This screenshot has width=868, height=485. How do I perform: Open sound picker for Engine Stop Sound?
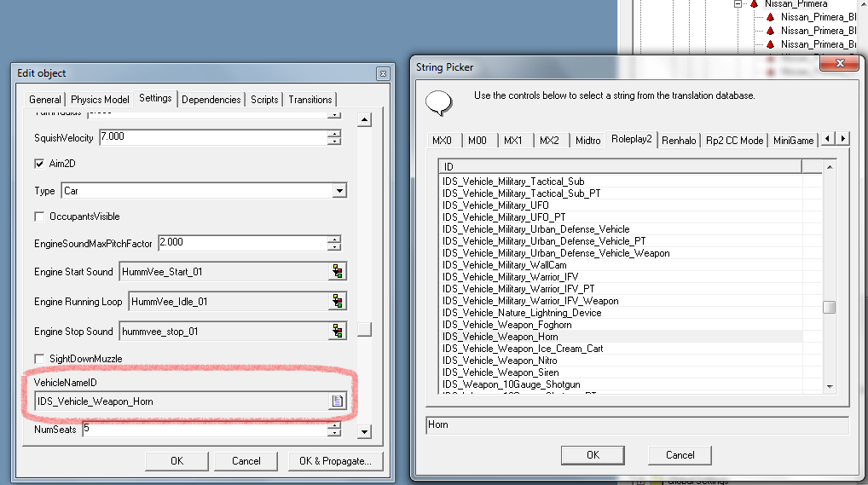(339, 332)
